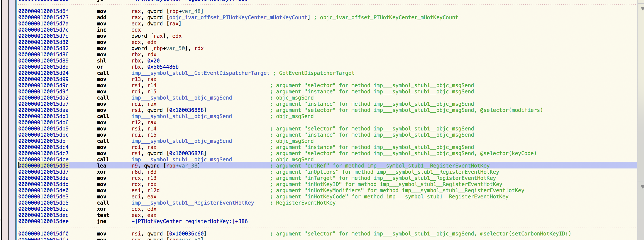Screen dimensions: 644x240
Task: Click objc_msgSend call at address 0000000100015da2
Action: click(182, 98)
